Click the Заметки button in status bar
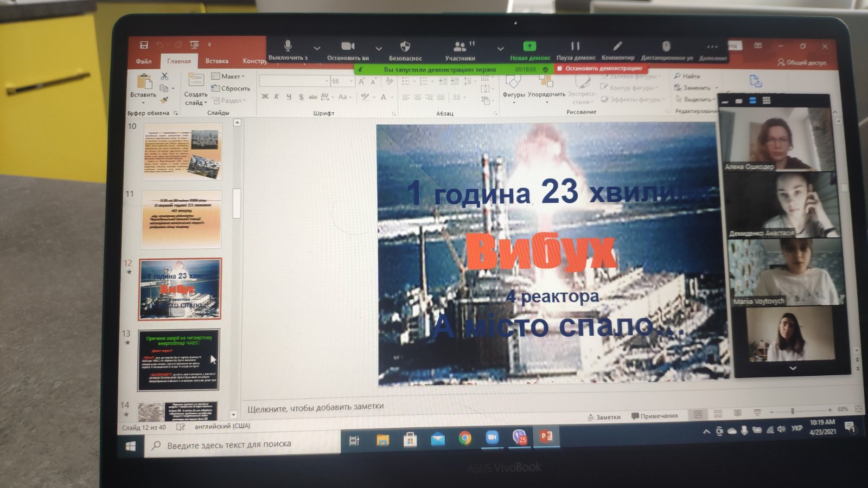The image size is (868, 488). pyautogui.click(x=604, y=416)
